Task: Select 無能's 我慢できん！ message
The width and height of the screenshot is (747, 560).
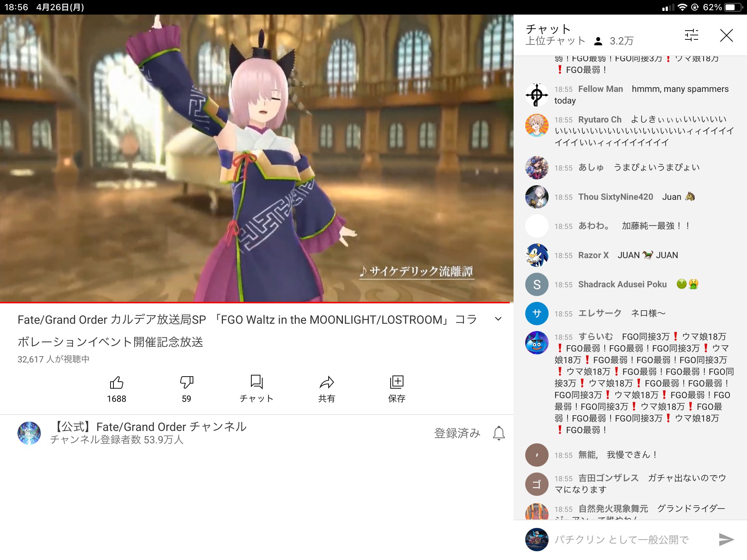Action: 632,455
